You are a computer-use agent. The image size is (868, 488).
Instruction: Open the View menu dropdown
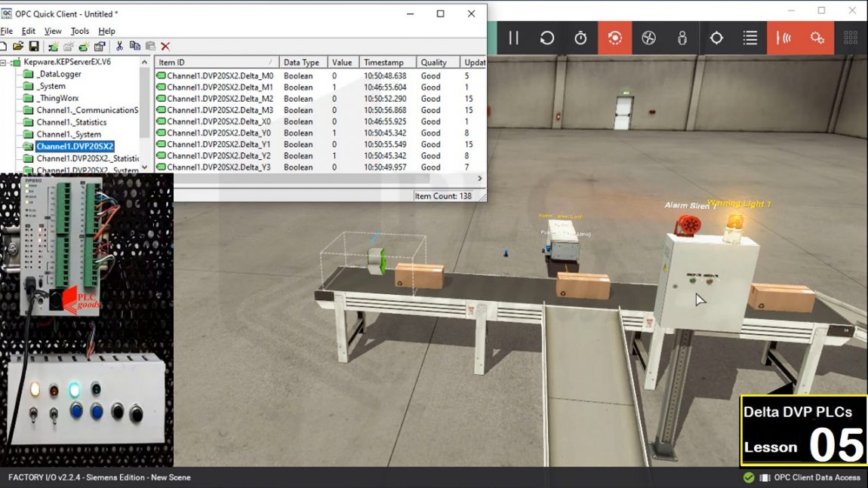[x=52, y=31]
